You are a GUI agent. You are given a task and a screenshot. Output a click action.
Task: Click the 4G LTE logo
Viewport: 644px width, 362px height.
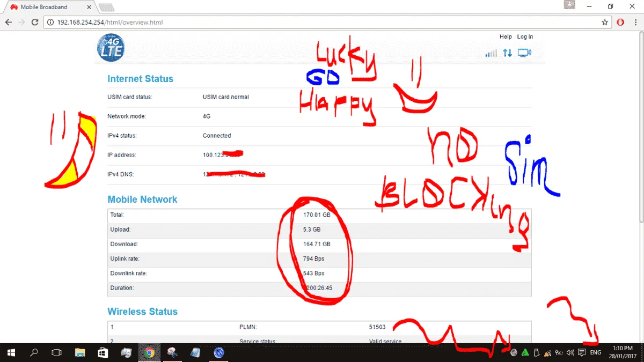[x=111, y=48]
